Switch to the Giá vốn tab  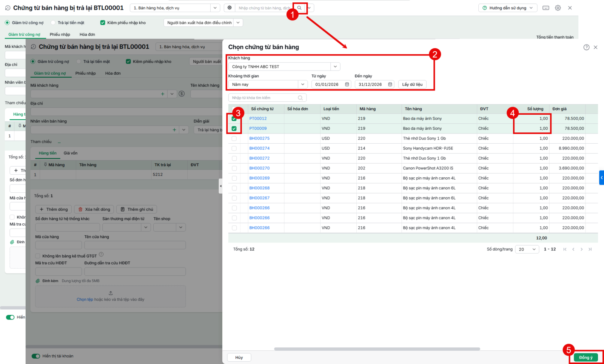(x=71, y=153)
